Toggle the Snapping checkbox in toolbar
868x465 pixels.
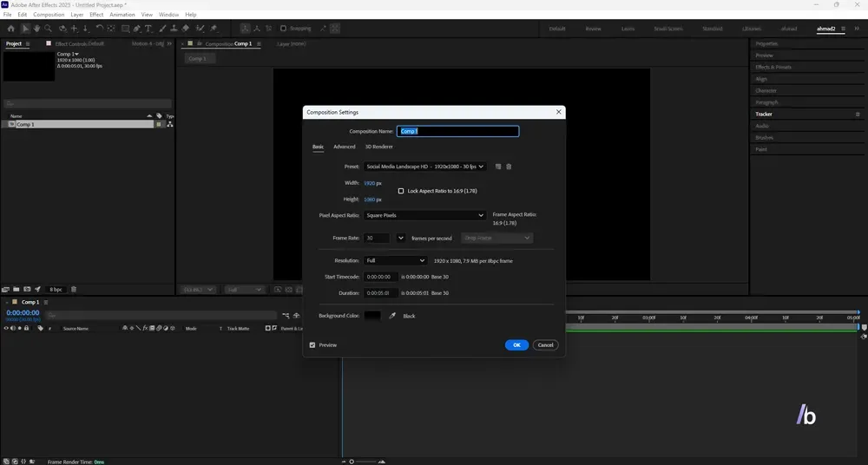click(x=283, y=29)
